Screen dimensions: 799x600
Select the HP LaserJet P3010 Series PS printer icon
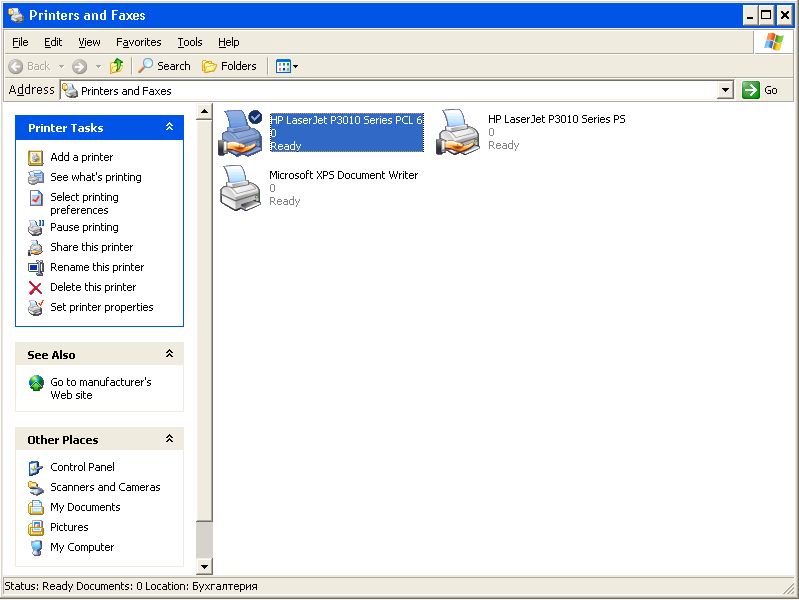point(458,132)
